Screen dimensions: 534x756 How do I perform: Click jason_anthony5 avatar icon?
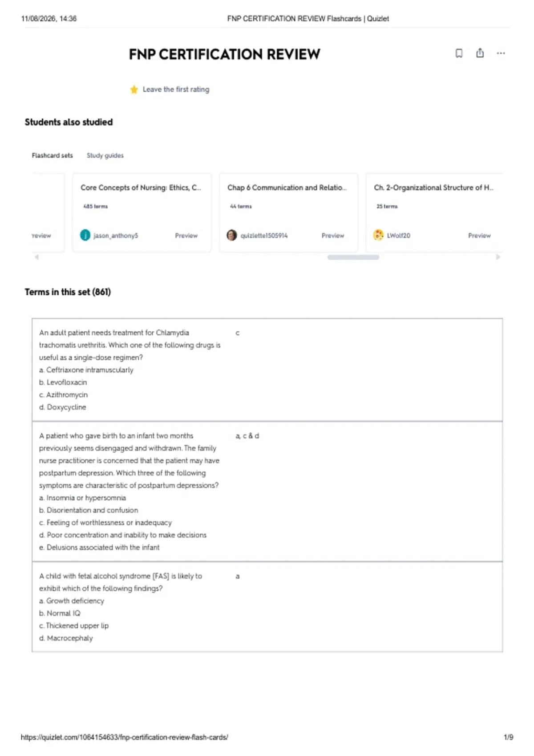tap(85, 235)
